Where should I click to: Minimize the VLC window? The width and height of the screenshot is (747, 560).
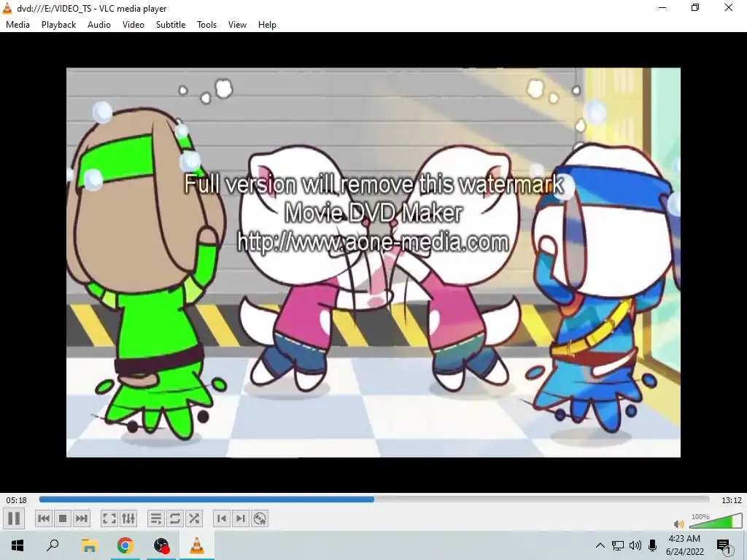tap(662, 7)
